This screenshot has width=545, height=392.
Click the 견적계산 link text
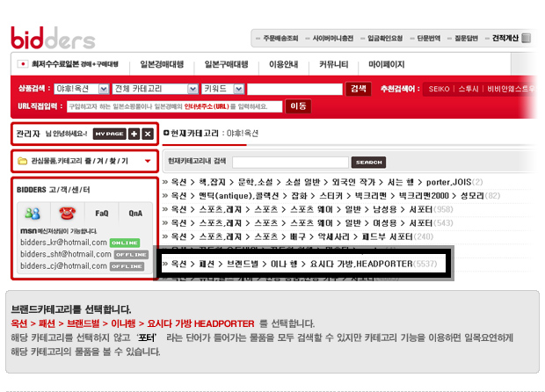505,38
